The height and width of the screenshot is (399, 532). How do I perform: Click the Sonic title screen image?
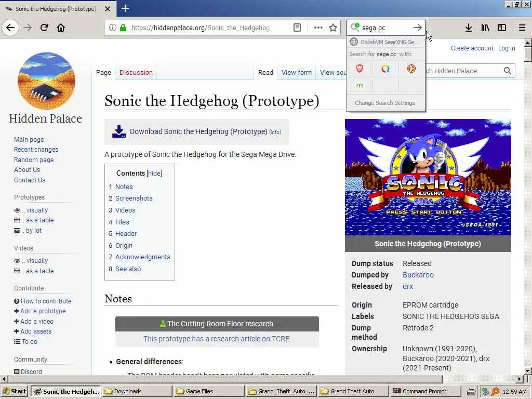[x=428, y=177]
